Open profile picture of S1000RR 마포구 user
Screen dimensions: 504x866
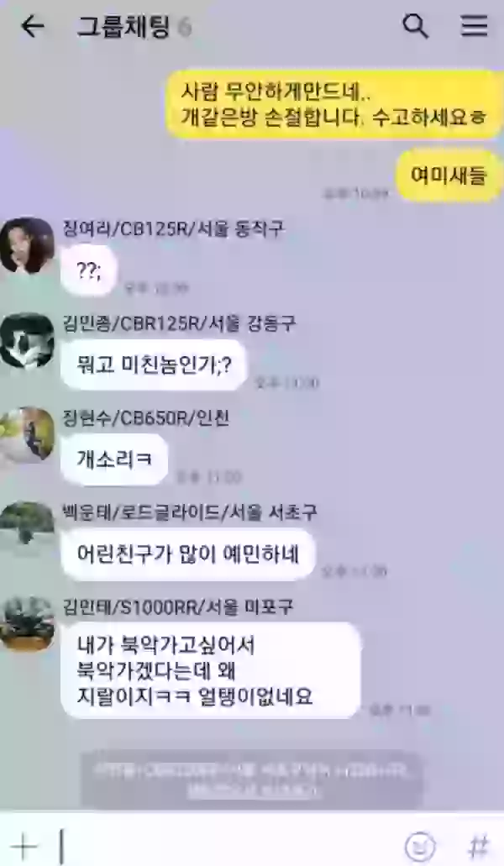[27, 624]
